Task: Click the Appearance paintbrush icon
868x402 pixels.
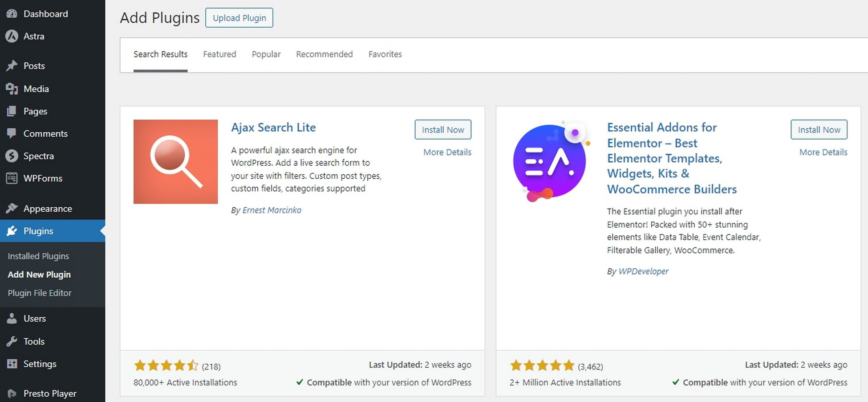Action: (x=12, y=208)
